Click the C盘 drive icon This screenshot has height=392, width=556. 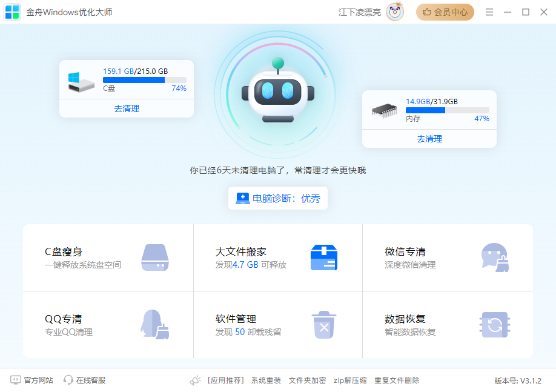[x=81, y=82]
